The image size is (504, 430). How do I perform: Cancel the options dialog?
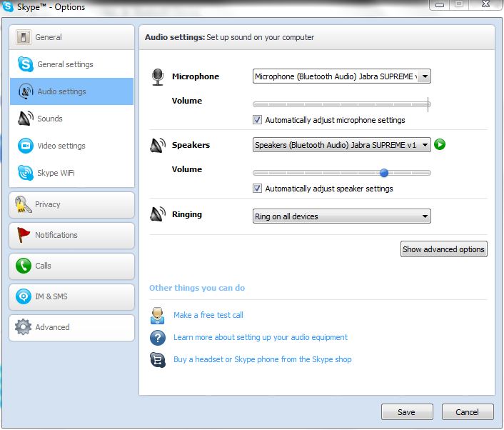(468, 412)
